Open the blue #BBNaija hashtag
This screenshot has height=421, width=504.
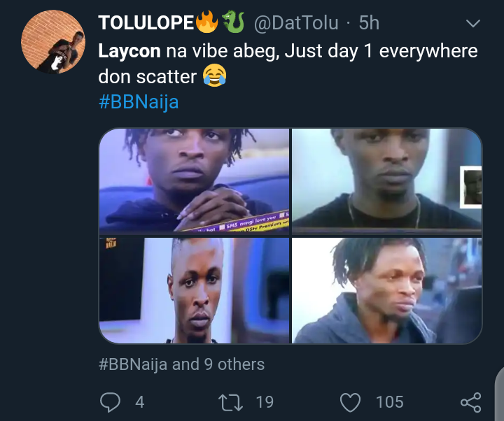(139, 101)
